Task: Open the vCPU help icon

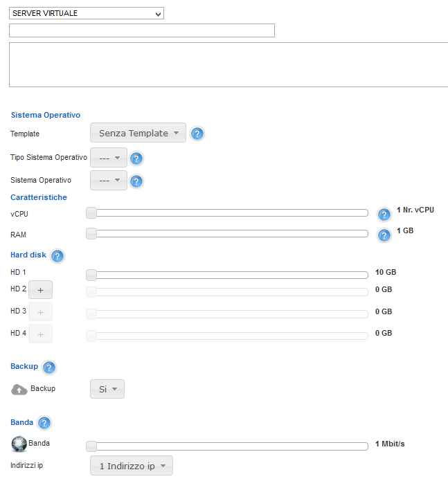Action: coord(384,214)
